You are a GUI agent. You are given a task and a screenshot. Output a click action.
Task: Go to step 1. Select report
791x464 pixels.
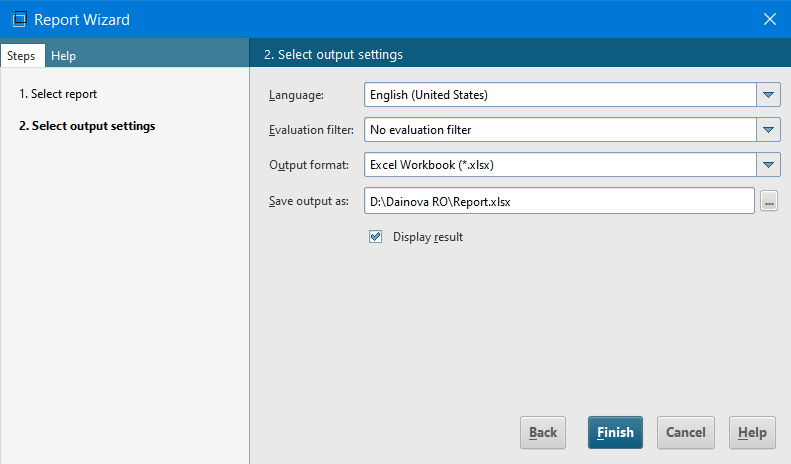58,94
